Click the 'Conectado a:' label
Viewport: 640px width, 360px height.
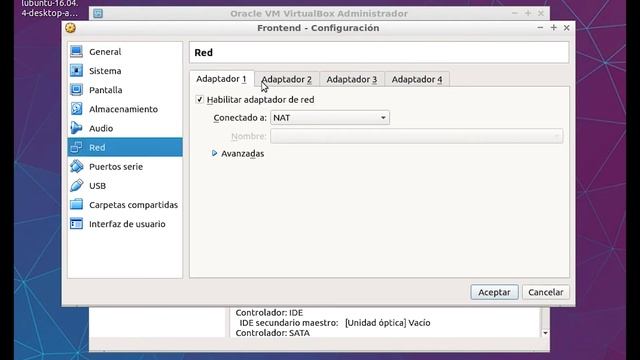240,118
